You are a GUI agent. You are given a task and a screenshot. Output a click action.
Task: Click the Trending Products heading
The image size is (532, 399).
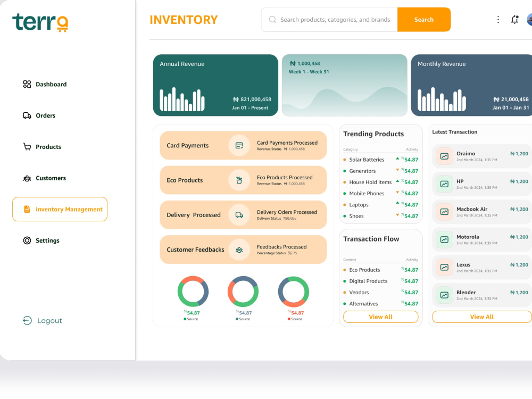click(x=373, y=134)
